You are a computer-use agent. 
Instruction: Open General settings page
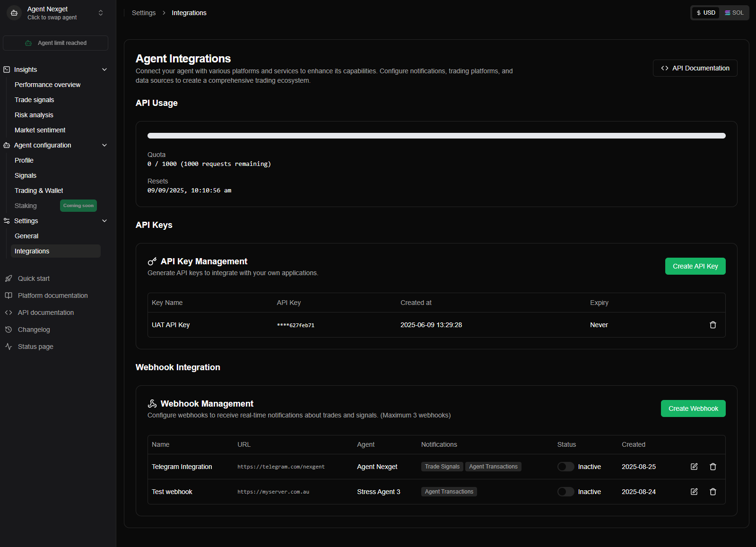click(x=26, y=236)
